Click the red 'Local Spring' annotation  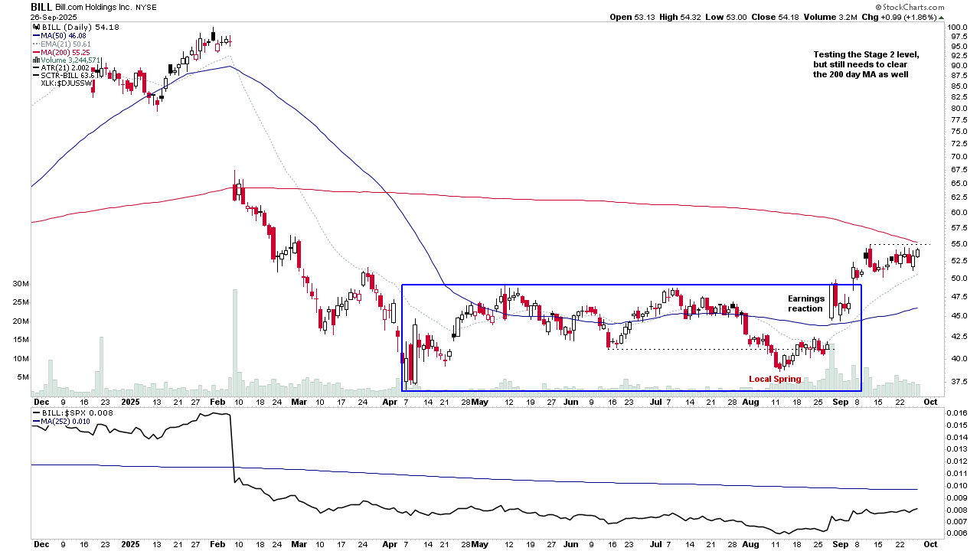click(x=775, y=380)
